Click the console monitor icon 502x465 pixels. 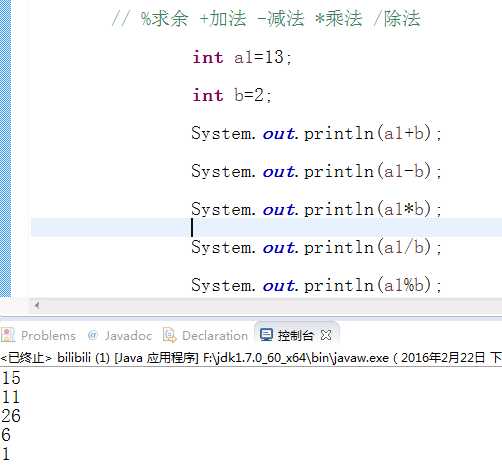266,335
